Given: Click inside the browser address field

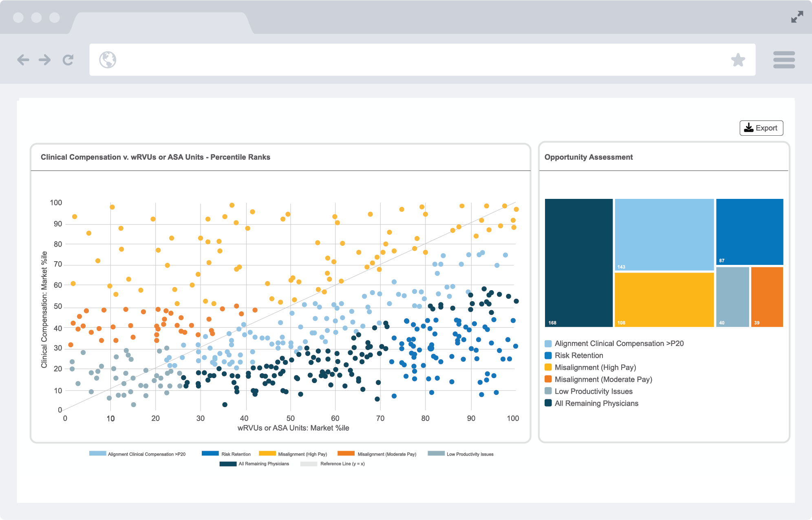Looking at the screenshot, I should [408, 60].
